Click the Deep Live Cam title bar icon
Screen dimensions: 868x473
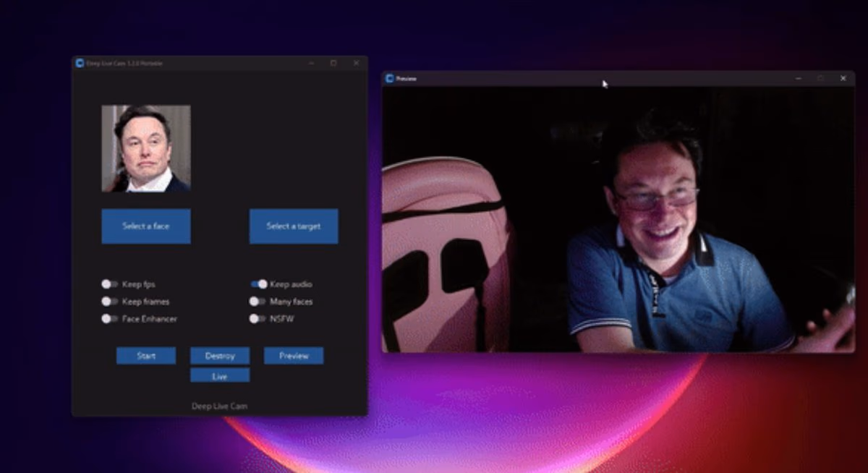pyautogui.click(x=80, y=63)
